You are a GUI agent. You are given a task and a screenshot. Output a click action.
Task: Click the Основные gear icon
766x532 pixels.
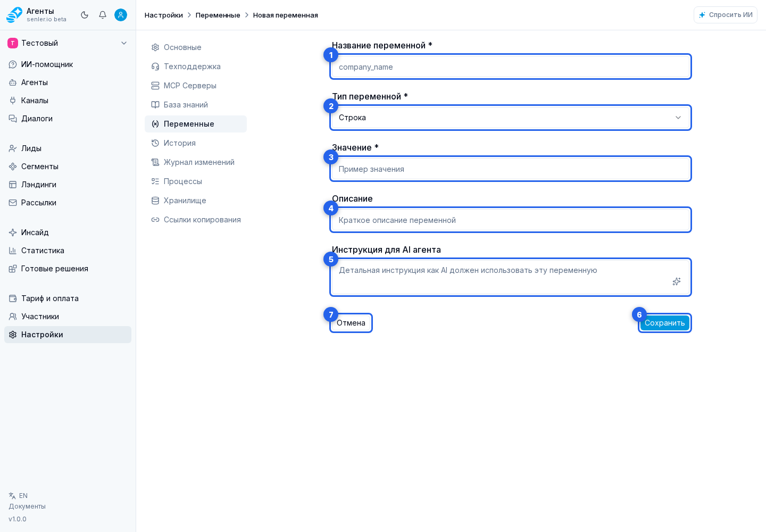pos(155,47)
